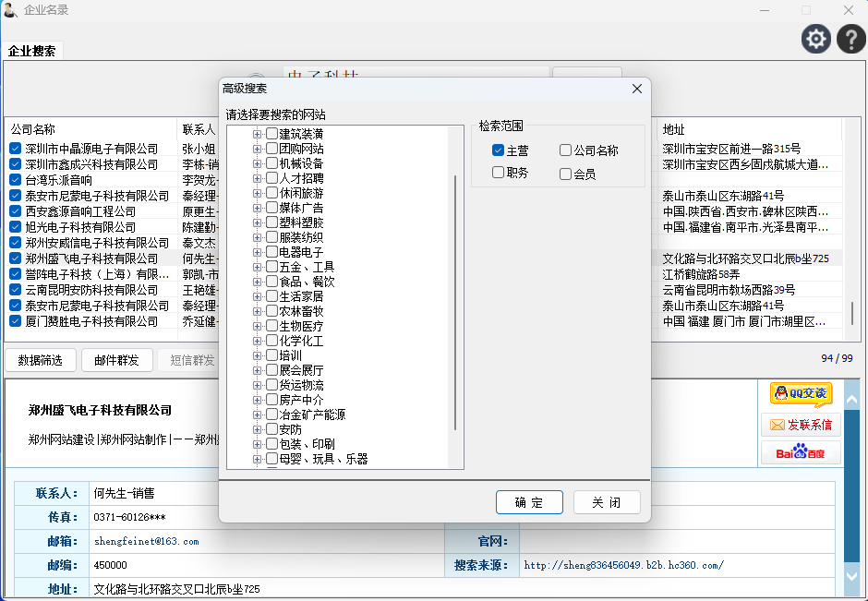Close the 高级搜索 dialog with X

point(637,89)
